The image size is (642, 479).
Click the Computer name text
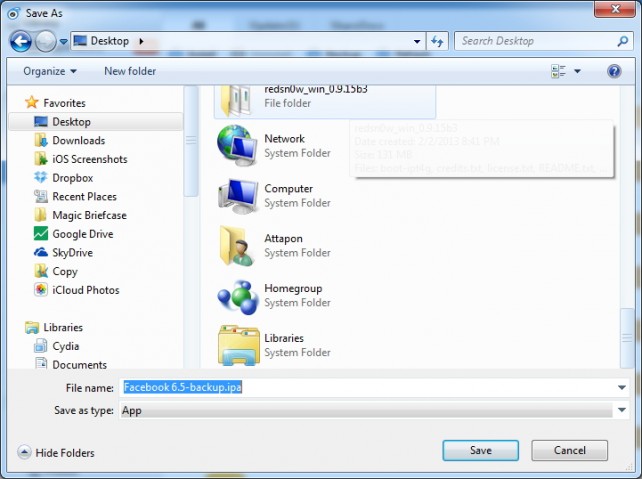pos(289,189)
